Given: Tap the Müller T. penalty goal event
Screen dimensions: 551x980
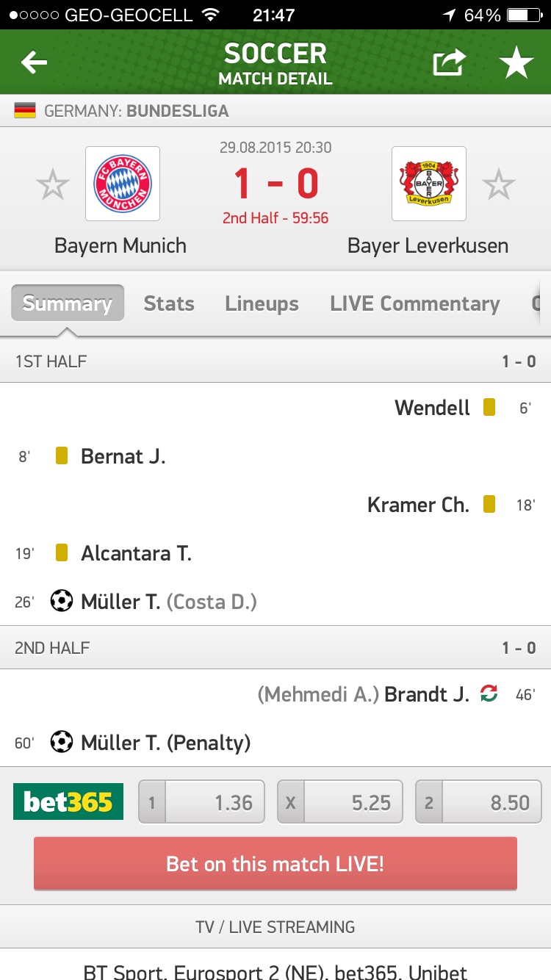Looking at the screenshot, I should coord(165,743).
